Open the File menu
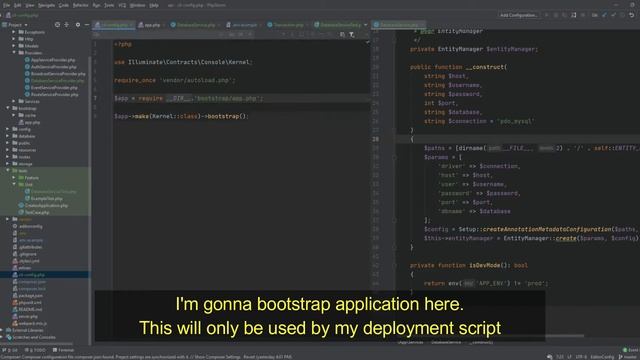Screen dimensions: 640x360 coord(7,5)
